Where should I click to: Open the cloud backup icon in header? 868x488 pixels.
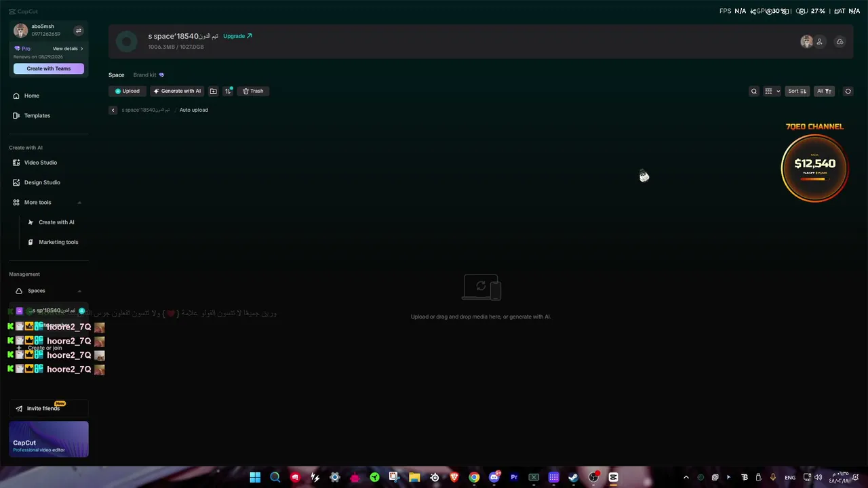pos(840,42)
